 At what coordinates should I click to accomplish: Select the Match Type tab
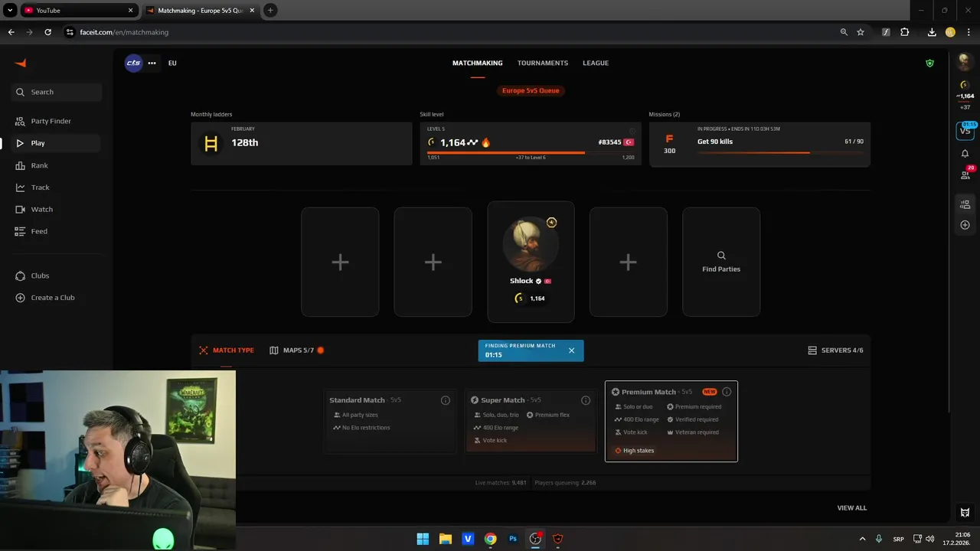pos(226,350)
